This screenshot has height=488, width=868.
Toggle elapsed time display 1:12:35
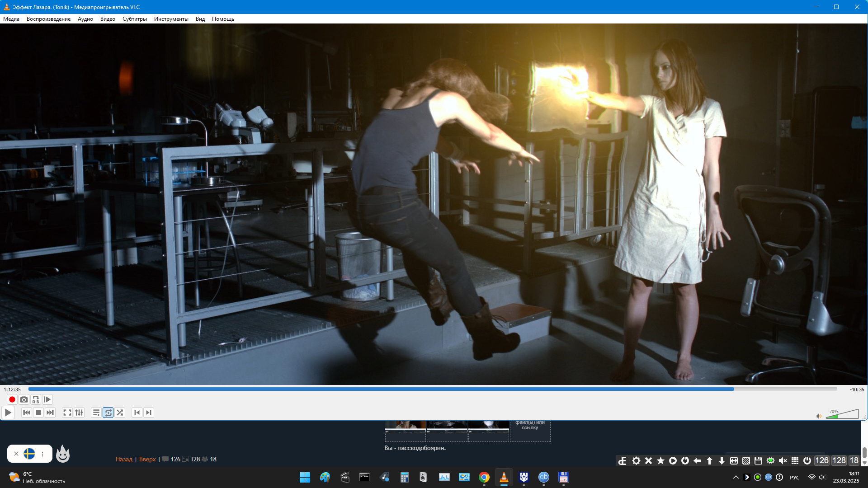click(12, 389)
